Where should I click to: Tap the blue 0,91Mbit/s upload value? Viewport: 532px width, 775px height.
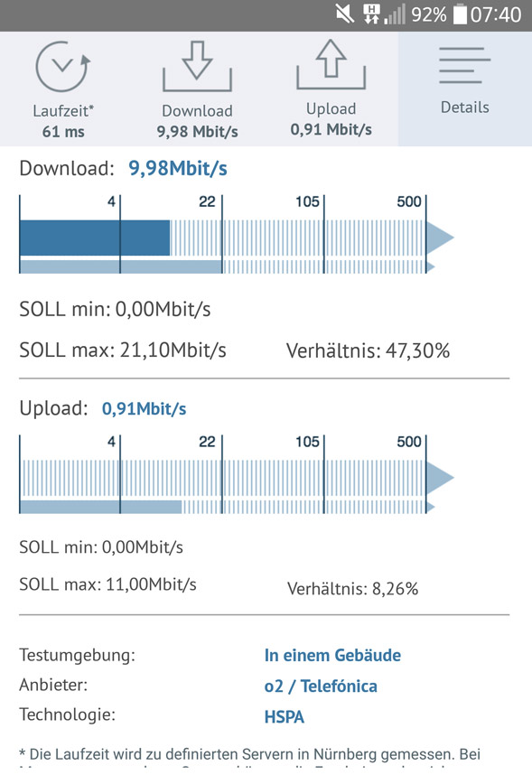(x=144, y=409)
